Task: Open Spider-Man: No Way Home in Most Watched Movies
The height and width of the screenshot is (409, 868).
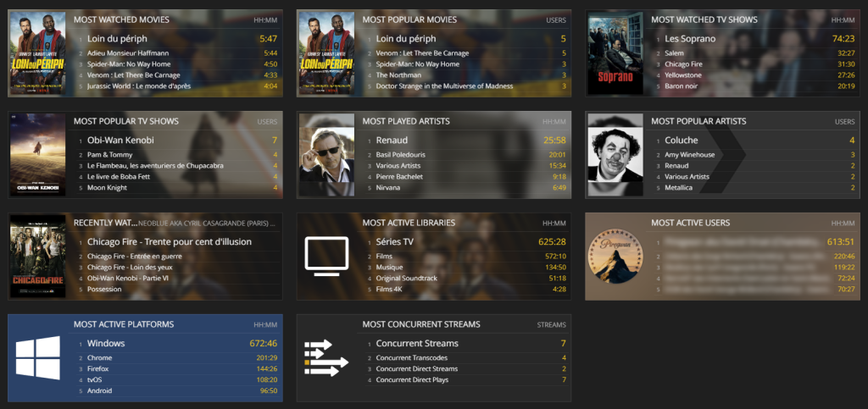Action: coord(129,64)
